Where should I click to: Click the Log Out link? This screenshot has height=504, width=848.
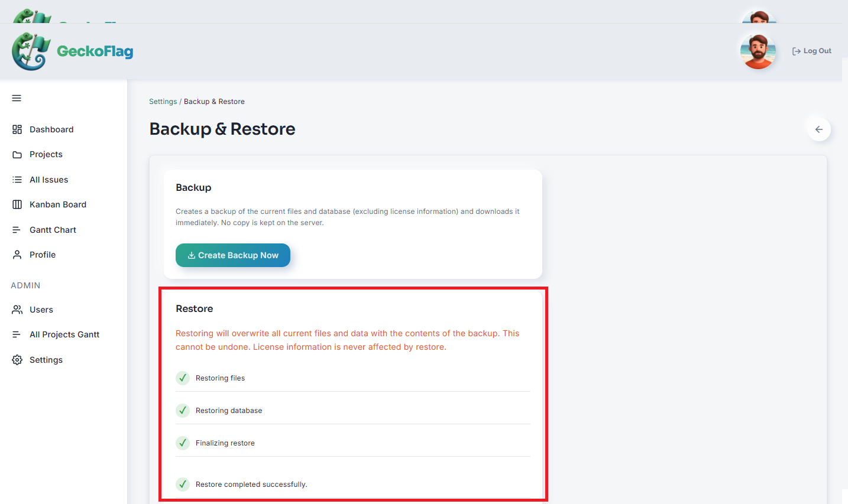tap(811, 51)
